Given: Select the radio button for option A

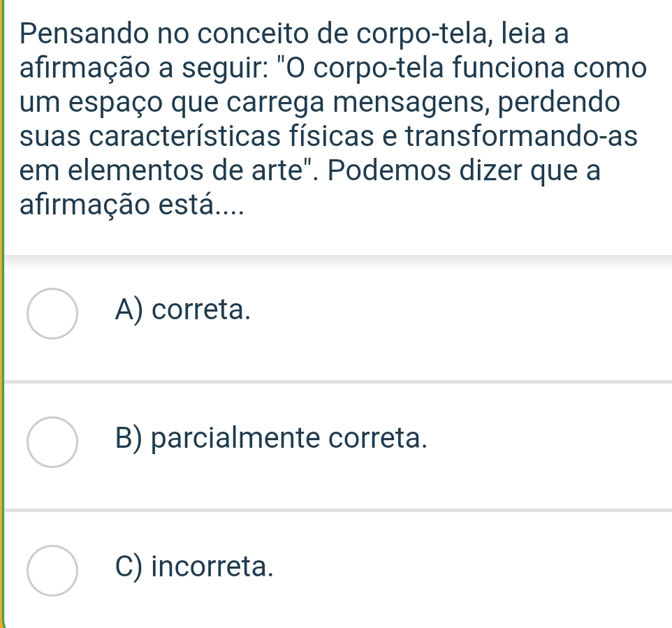Looking at the screenshot, I should click(52, 313).
